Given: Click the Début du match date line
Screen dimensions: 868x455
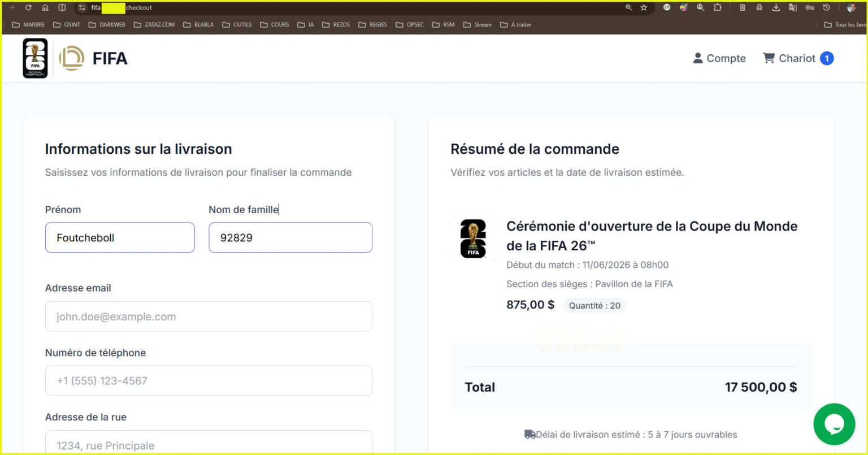Looking at the screenshot, I should 588,265.
